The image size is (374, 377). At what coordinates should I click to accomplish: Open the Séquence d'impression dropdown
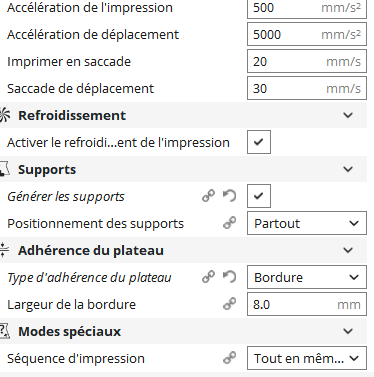307,358
